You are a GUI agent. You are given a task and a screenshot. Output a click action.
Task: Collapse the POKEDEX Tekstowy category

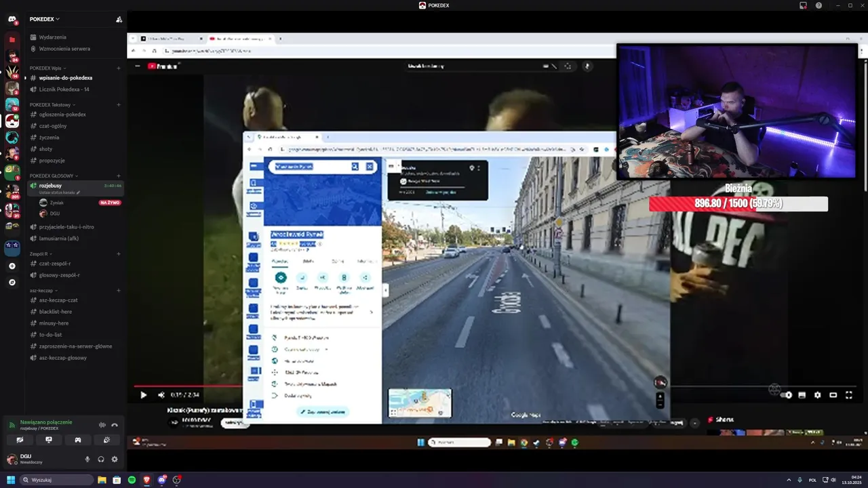click(x=53, y=104)
